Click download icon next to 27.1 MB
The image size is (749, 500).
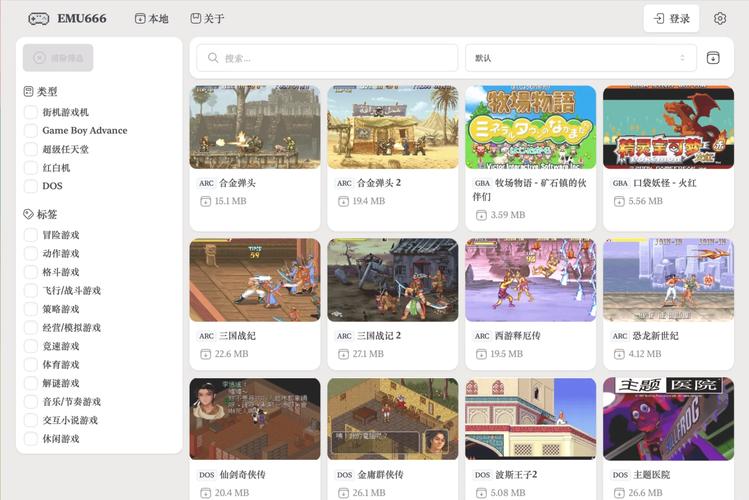[343, 354]
